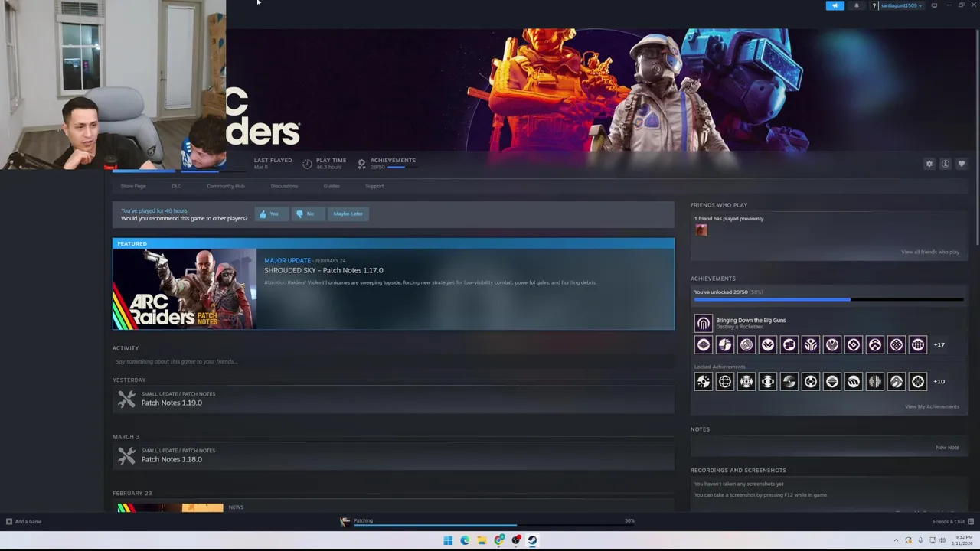Click Add a Game button
The image size is (980, 551).
coord(23,522)
